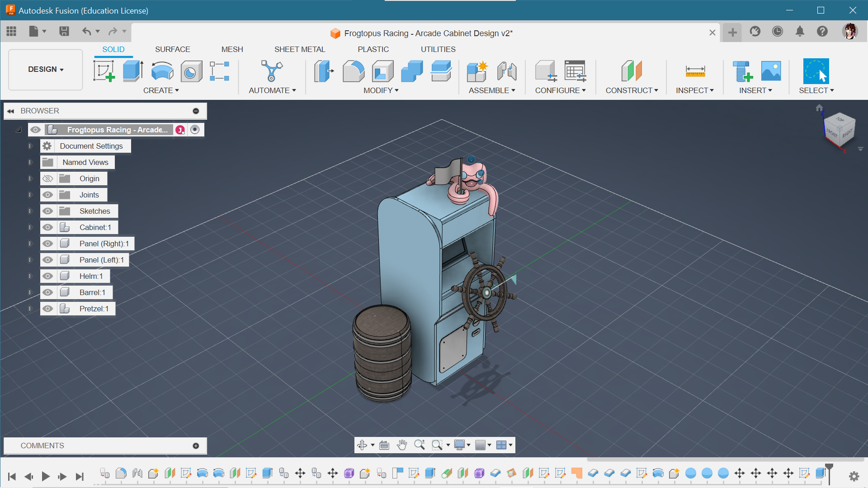Open the CREATE dropdown menu
Image resolution: width=868 pixels, height=488 pixels.
(161, 90)
